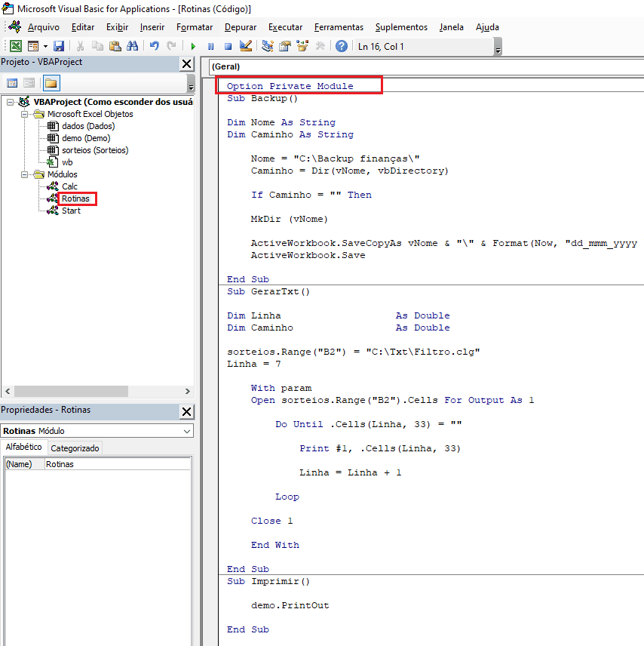Open the Depurar menu
644x646 pixels.
[240, 27]
